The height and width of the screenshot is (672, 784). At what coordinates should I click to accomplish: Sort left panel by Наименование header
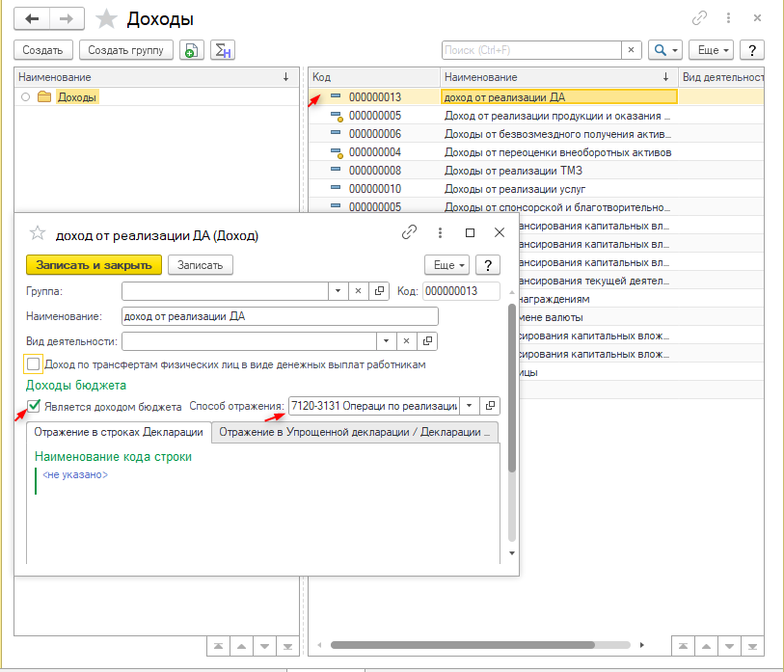pyautogui.click(x=156, y=77)
